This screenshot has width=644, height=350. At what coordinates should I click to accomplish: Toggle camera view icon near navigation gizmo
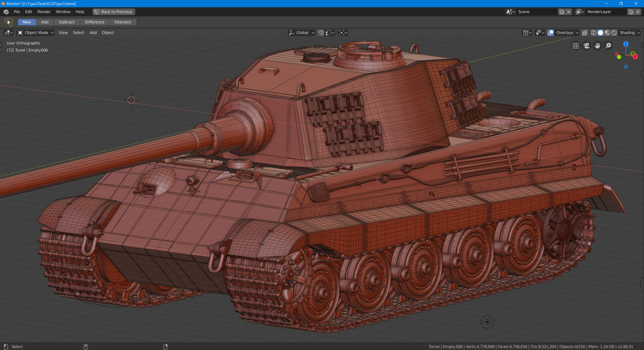(586, 45)
